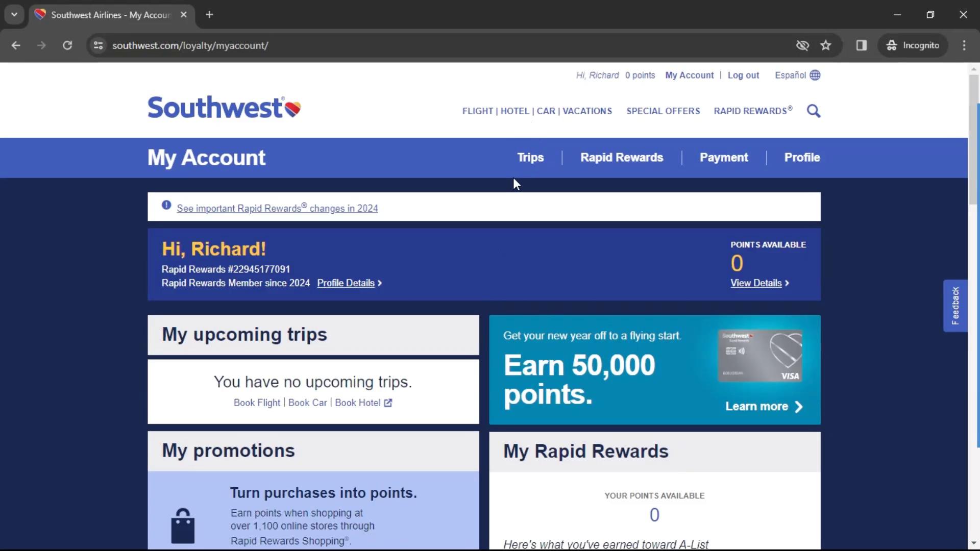
Task: Click the browser tab list dropdown arrow
Action: [x=14, y=14]
